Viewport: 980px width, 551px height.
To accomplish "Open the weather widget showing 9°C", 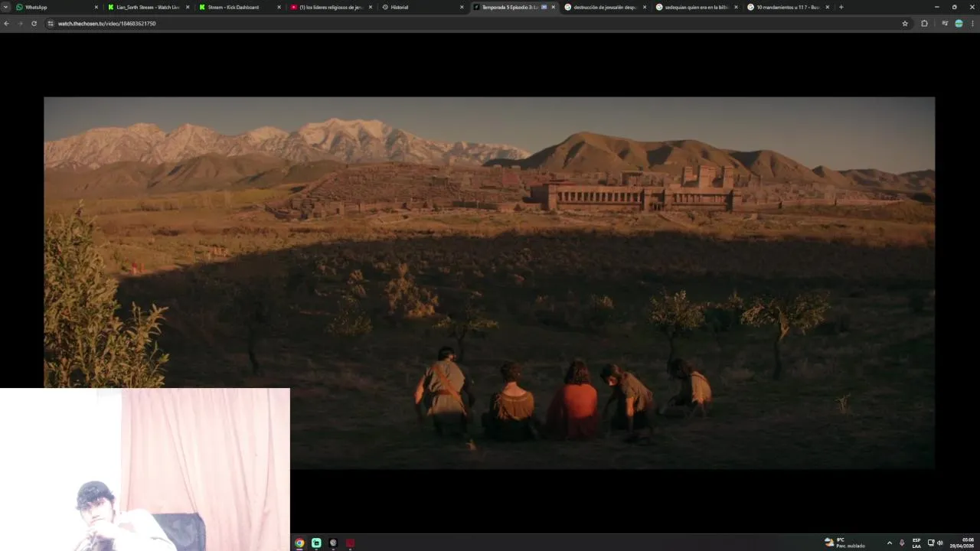I will click(x=844, y=543).
